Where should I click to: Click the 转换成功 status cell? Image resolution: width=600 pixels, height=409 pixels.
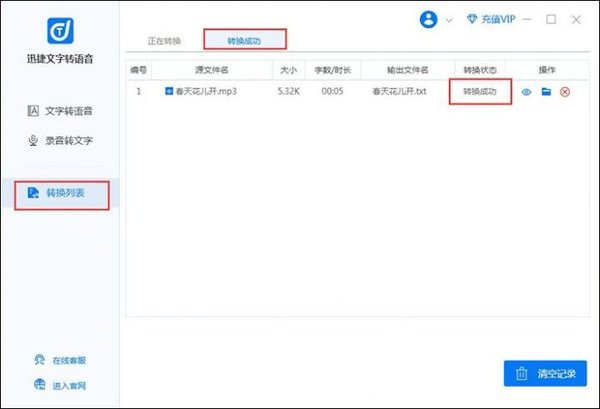point(480,91)
